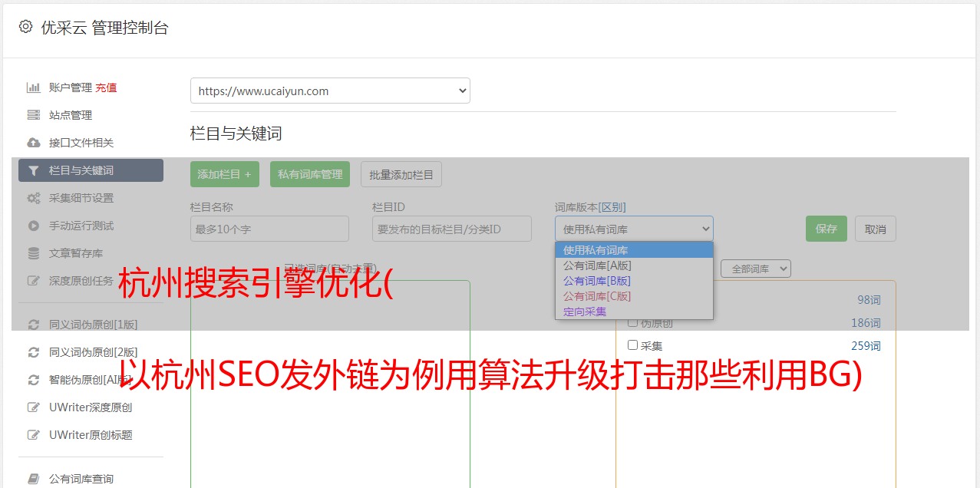Click 私有词库管理 button

click(310, 174)
